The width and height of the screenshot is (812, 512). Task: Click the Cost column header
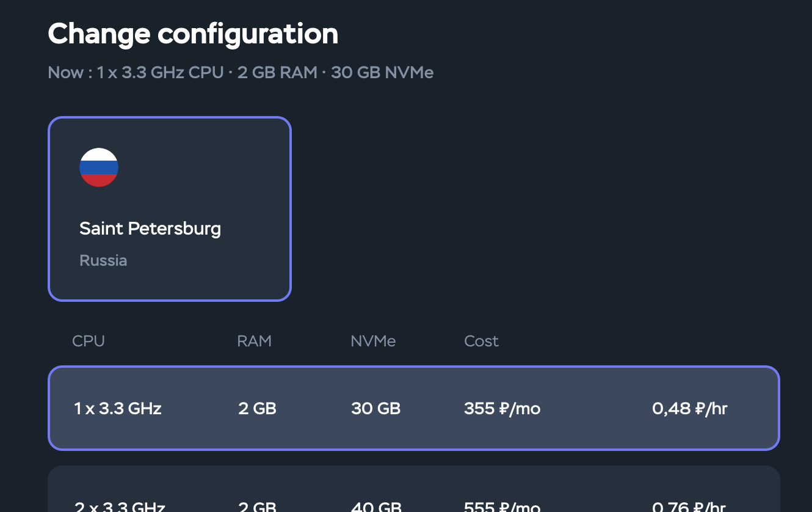[481, 341]
